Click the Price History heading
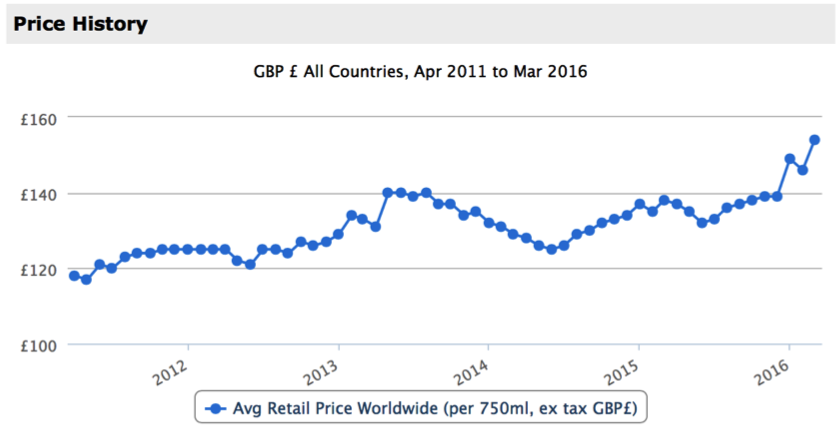This screenshot has height=435, width=840. coord(81,23)
